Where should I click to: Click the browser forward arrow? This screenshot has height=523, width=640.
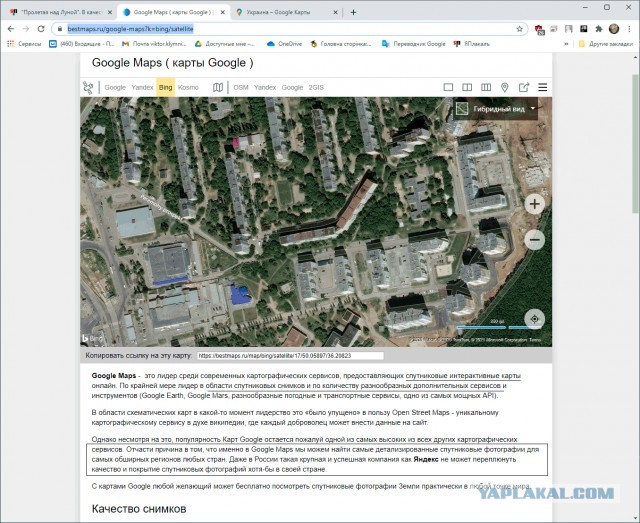(26, 29)
